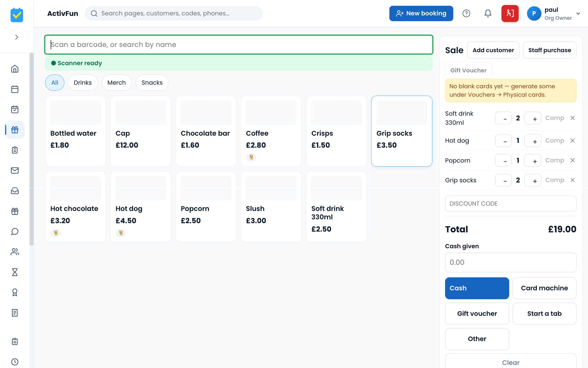Open the clock icon in sidebar

15,362
